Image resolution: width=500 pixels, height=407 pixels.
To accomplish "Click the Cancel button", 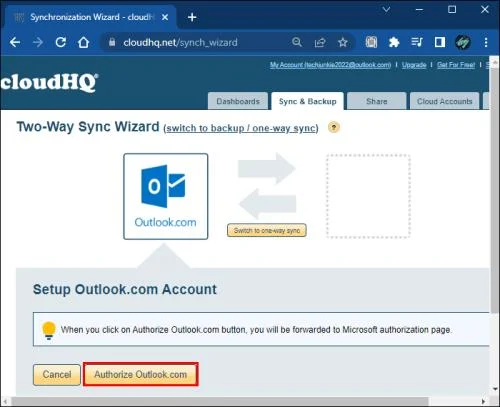I will pyautogui.click(x=57, y=374).
